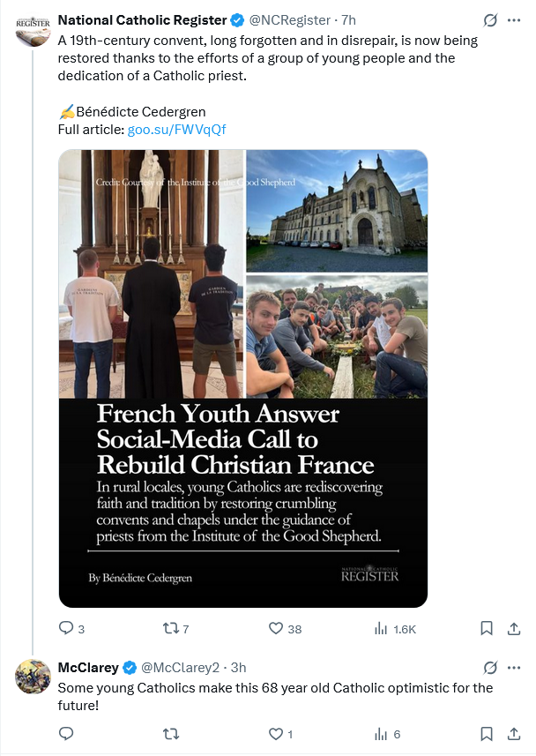Share McClarey's reply
The width and height of the screenshot is (536, 756).
pyautogui.click(x=514, y=733)
